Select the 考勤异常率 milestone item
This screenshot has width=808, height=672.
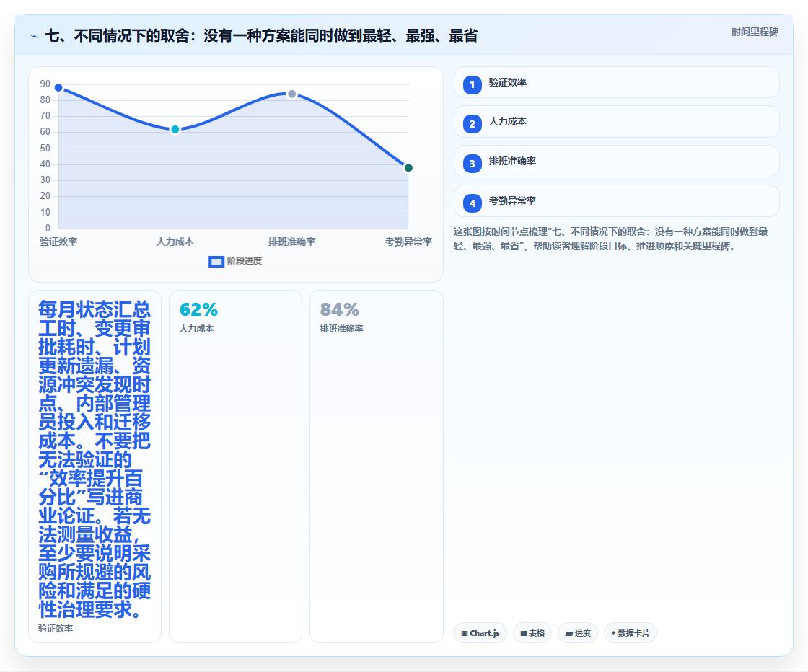616,201
